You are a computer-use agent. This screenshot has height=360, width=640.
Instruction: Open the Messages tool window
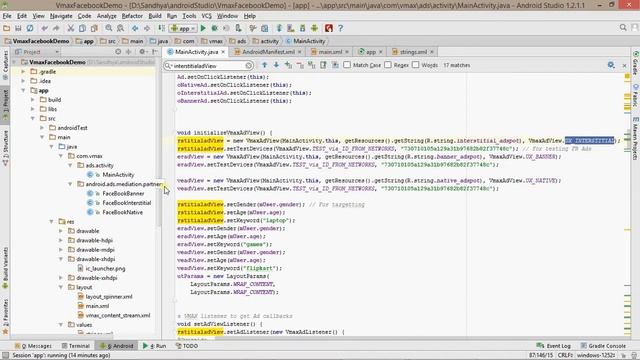[x=33, y=346]
